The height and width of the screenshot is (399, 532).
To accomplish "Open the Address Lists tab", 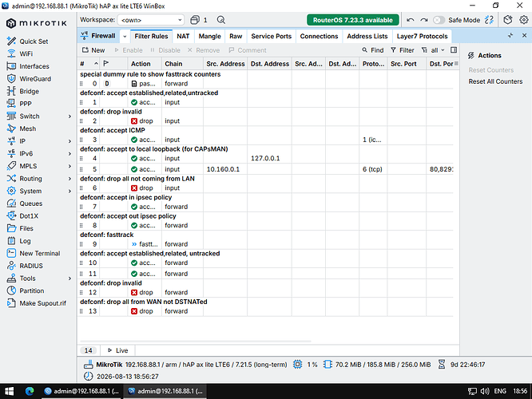I will point(367,36).
